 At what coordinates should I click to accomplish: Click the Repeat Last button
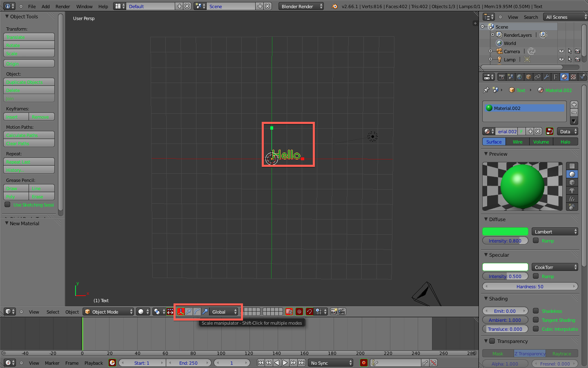point(29,162)
